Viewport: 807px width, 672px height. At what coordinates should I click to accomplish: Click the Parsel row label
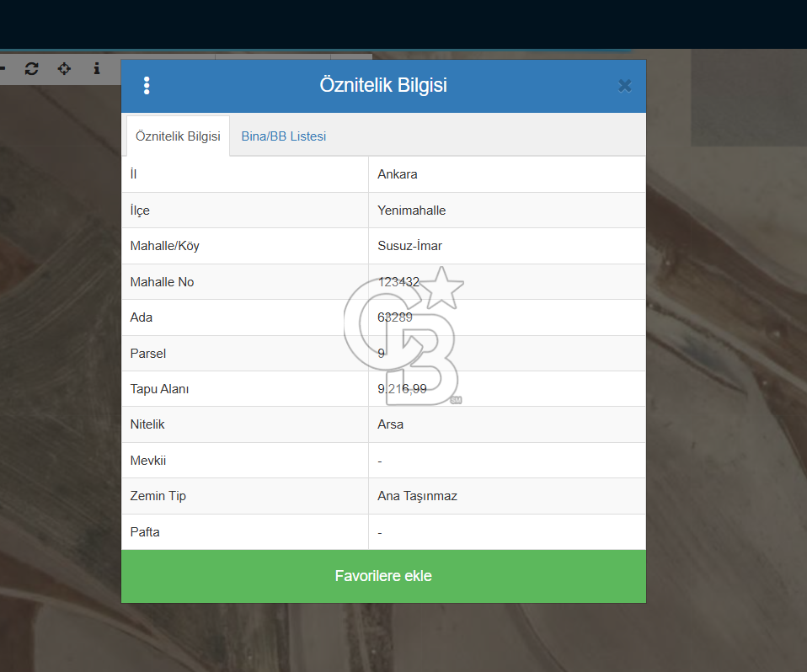click(147, 354)
